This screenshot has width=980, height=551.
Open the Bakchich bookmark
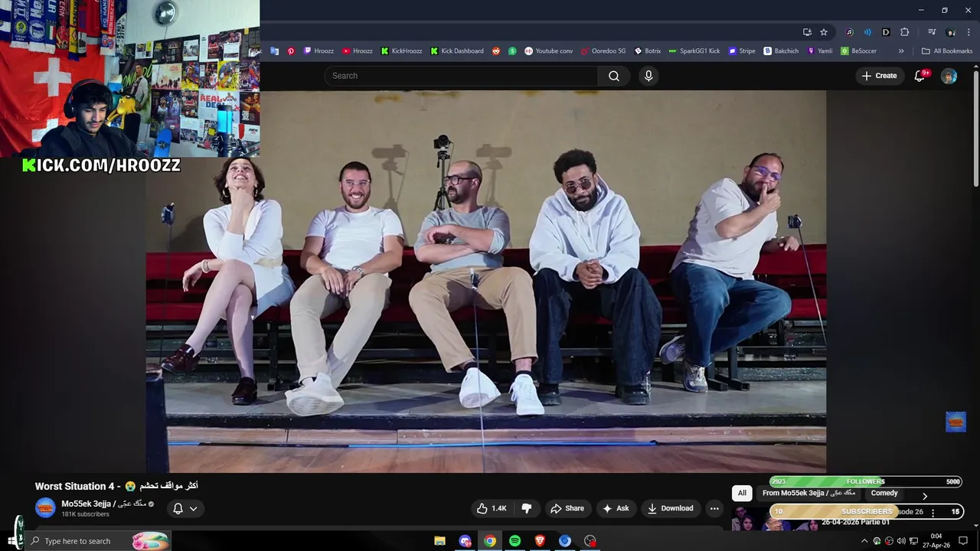pos(781,51)
